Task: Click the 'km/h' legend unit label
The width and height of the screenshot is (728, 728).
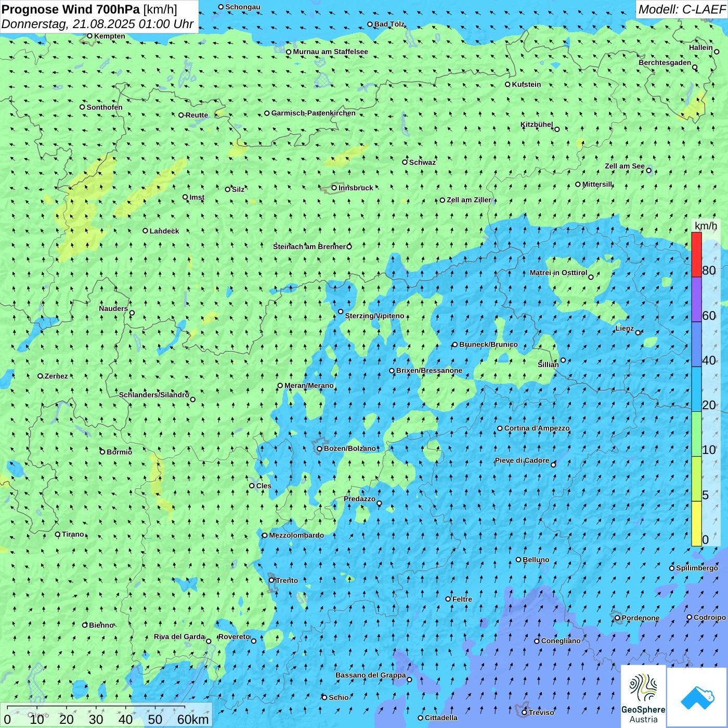Action: (x=706, y=226)
